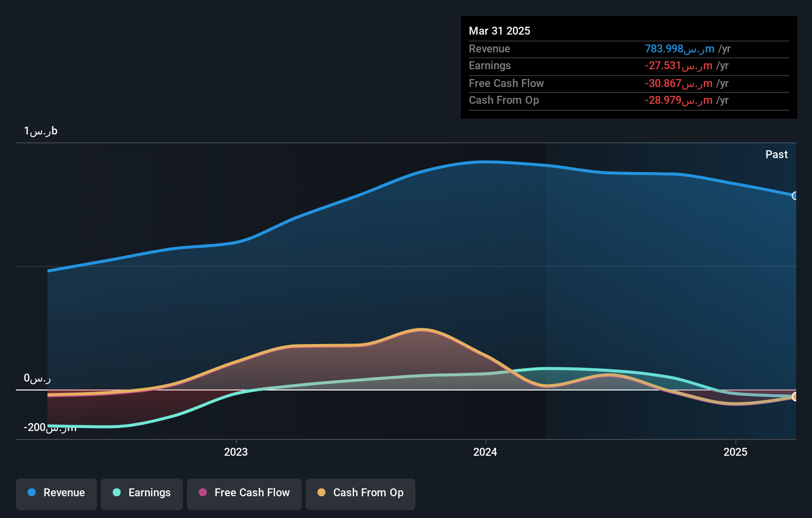Select the Revenue marker at the chart's right edge
Viewport: 812px width, 518px height.
[795, 196]
